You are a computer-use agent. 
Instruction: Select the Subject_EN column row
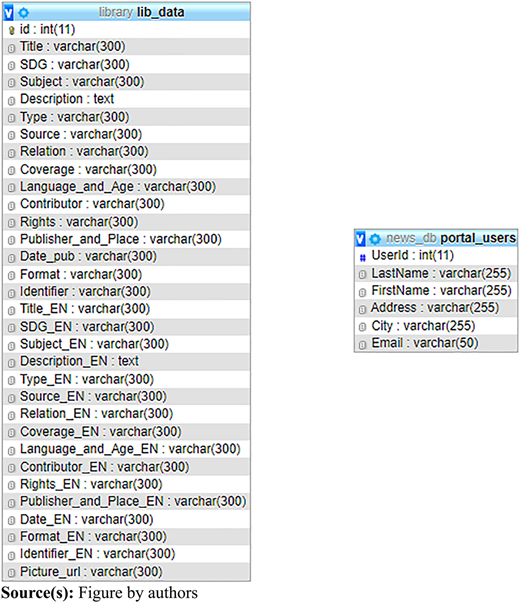coord(127,344)
